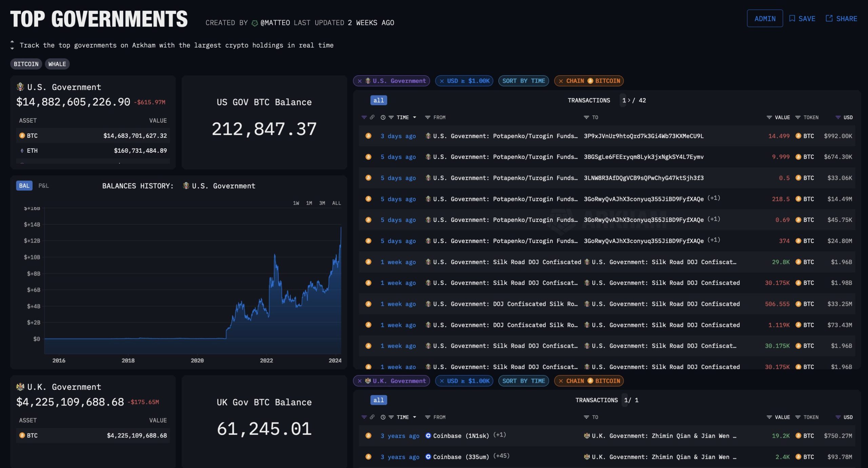Open TIME sort dropdown in UK transactions
The width and height of the screenshot is (868, 468).
tap(414, 417)
